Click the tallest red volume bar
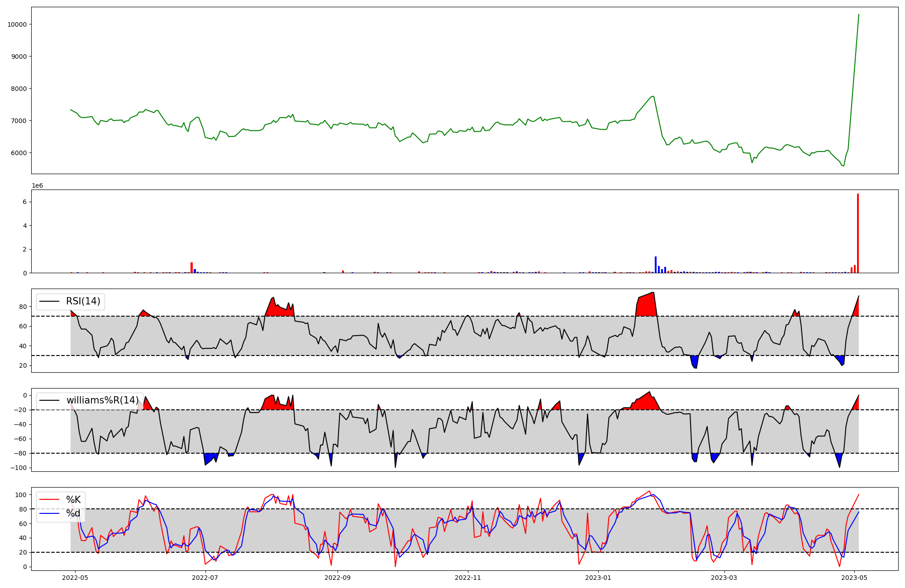This screenshot has height=588, width=905. [x=857, y=233]
